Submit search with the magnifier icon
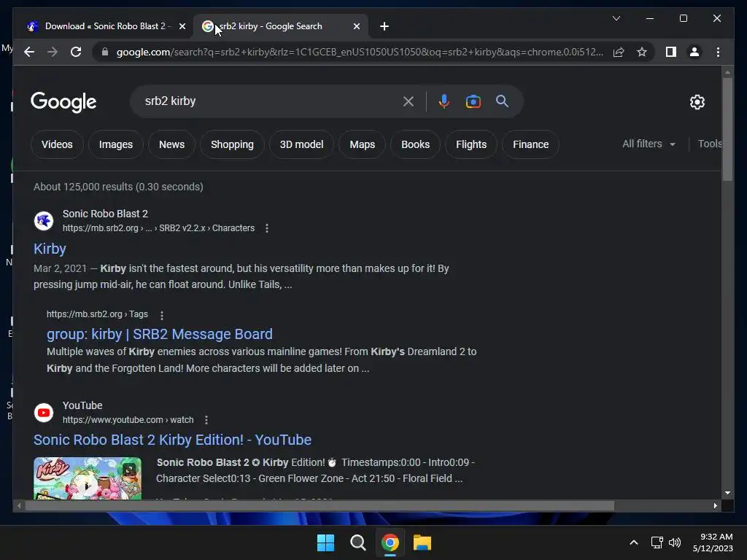Viewport: 747px width, 560px height. point(502,101)
